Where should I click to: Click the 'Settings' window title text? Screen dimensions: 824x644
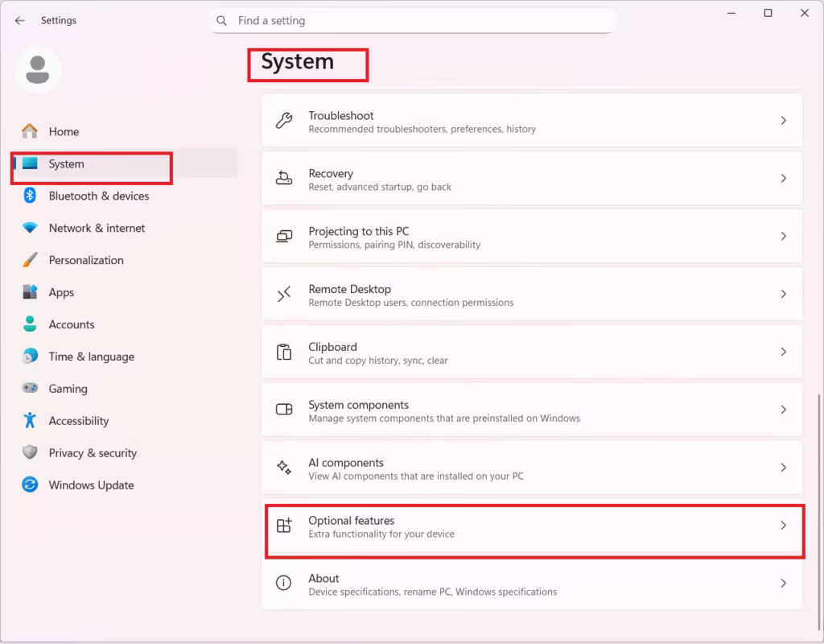(58, 20)
